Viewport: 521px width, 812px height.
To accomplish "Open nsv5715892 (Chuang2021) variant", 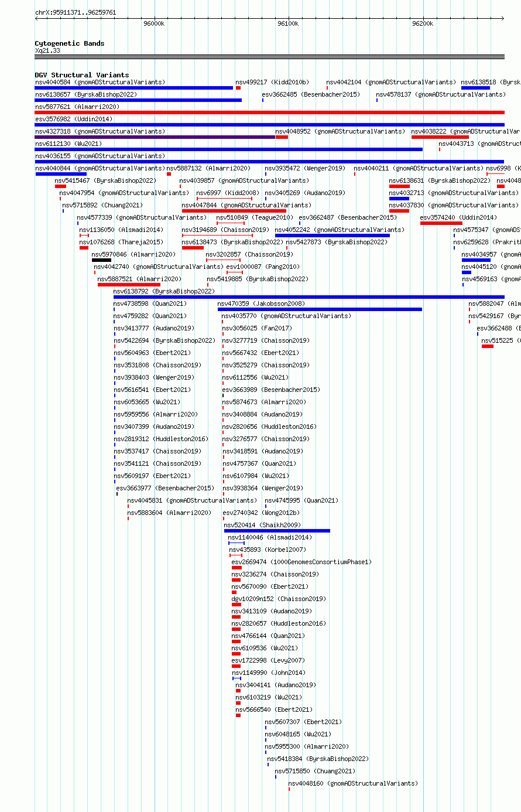I will (102, 205).
